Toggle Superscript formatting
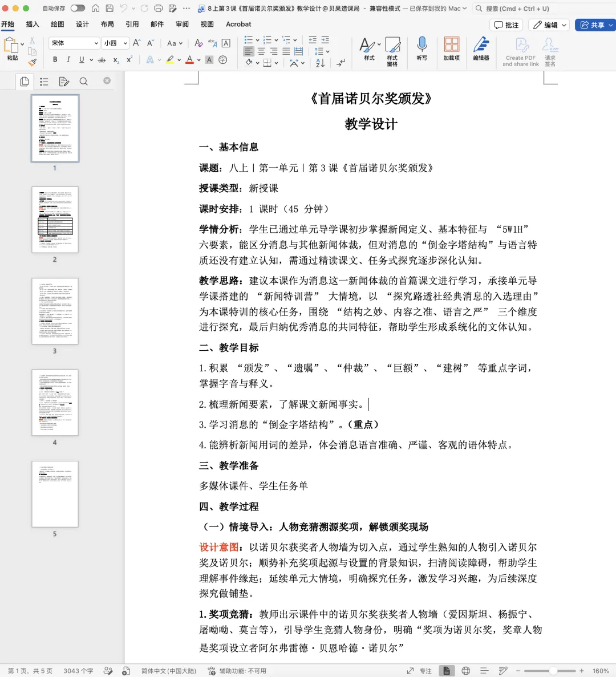This screenshot has height=677, width=616. click(x=129, y=59)
